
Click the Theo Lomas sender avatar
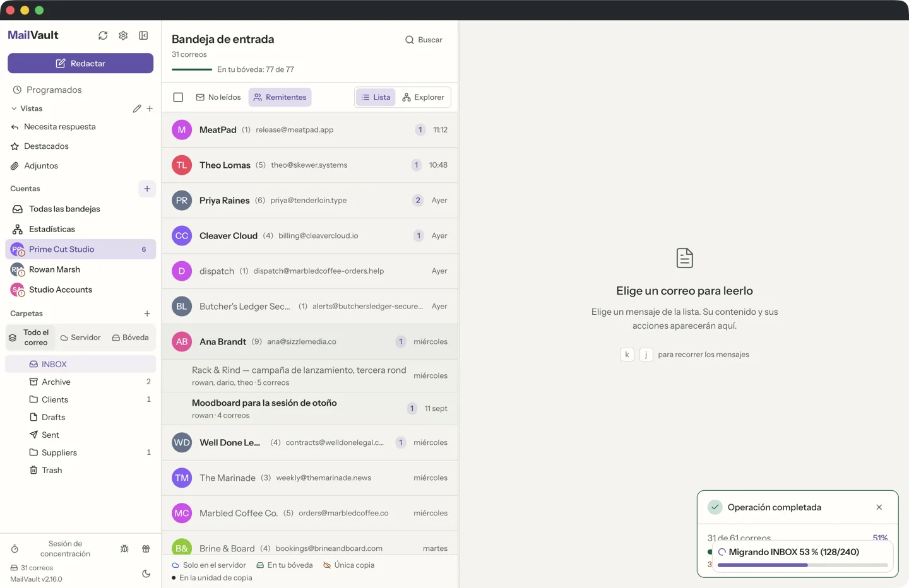coord(182,165)
